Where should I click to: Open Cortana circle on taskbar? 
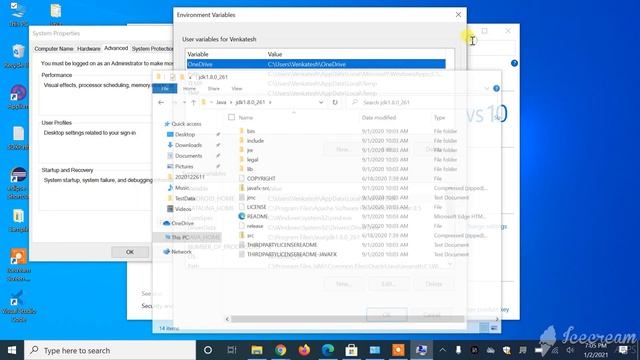coord(208,350)
